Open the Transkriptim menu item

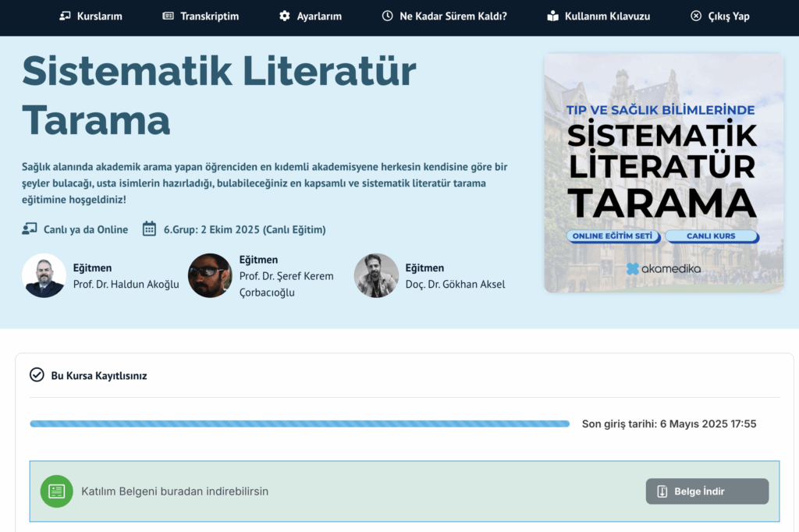(201, 16)
